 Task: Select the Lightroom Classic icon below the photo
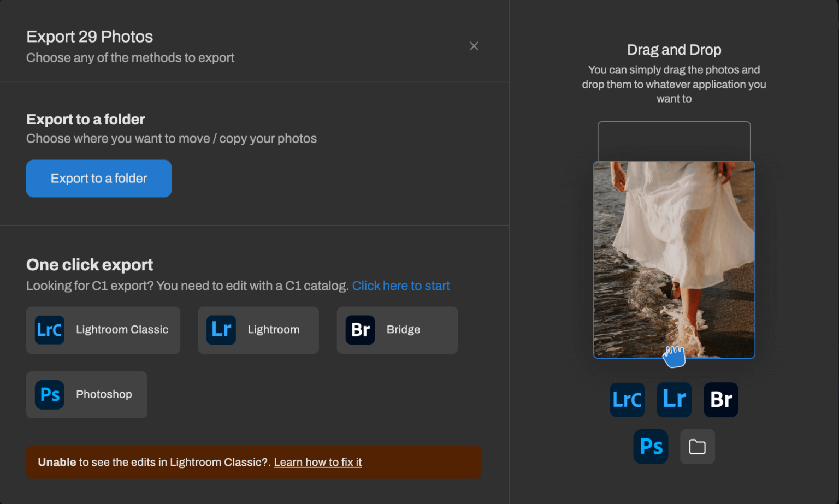(627, 400)
